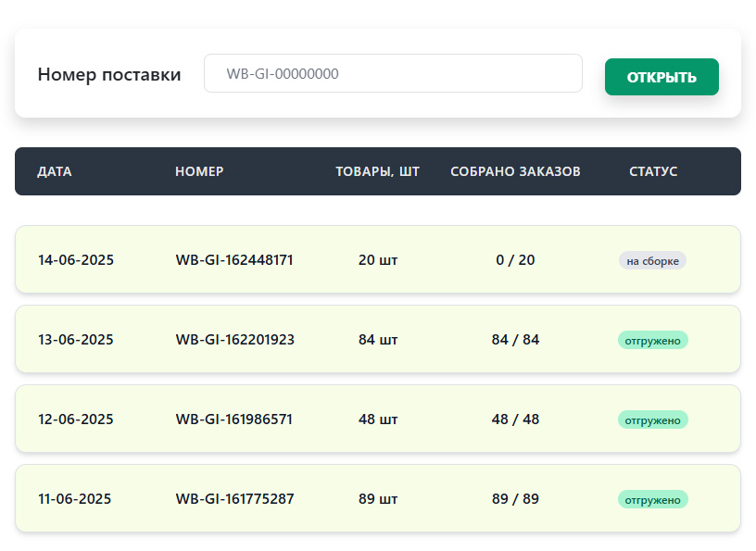Select the date 12-06-2025

tap(76, 419)
